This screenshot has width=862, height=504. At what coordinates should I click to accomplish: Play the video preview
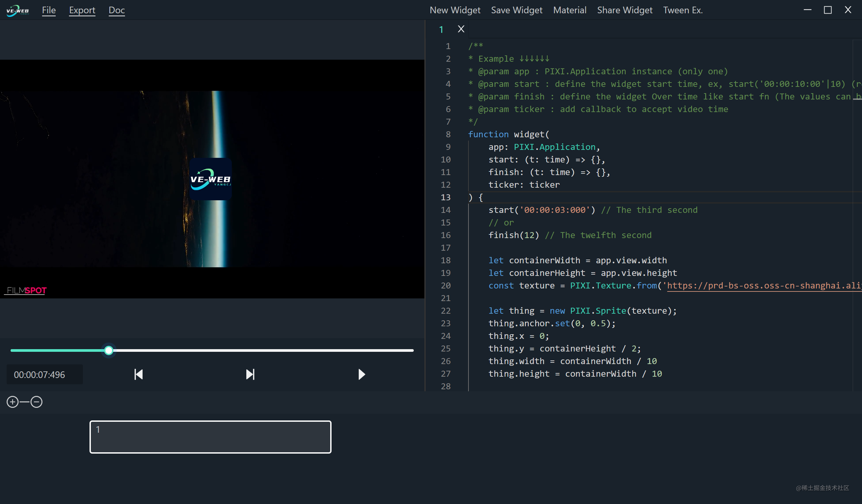pyautogui.click(x=362, y=374)
